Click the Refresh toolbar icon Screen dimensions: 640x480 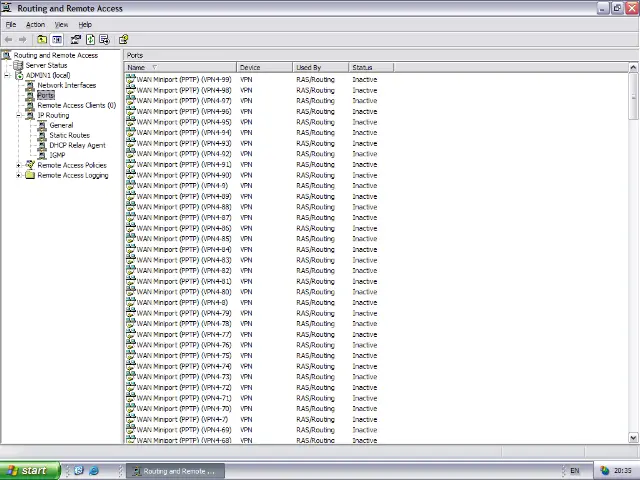90,40
